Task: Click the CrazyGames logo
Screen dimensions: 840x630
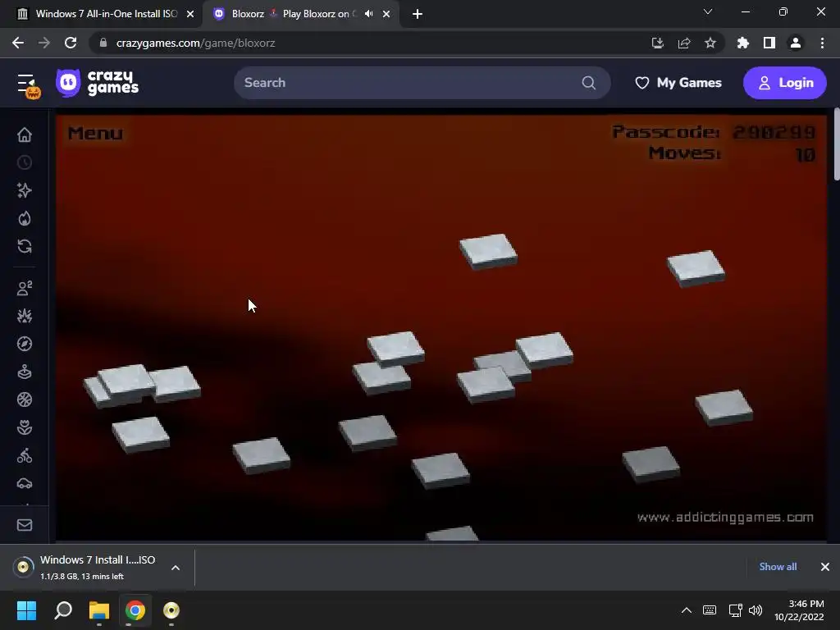Action: click(x=97, y=83)
